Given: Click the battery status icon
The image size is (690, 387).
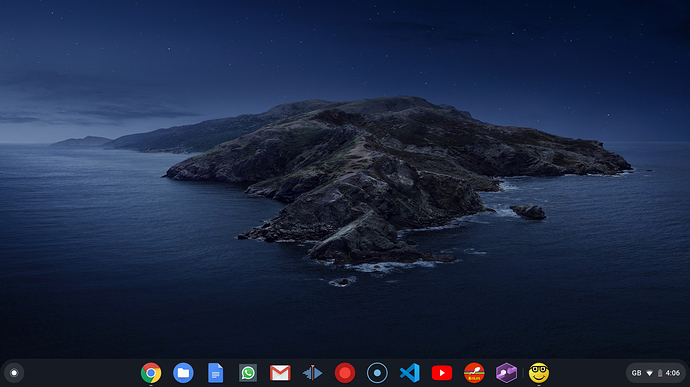Looking at the screenshot, I should pyautogui.click(x=660, y=373).
